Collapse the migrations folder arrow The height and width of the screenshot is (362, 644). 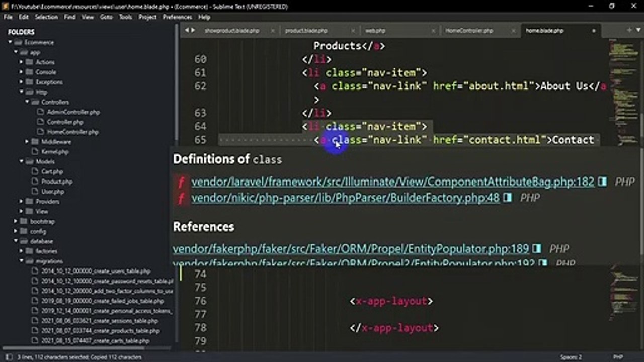point(22,261)
